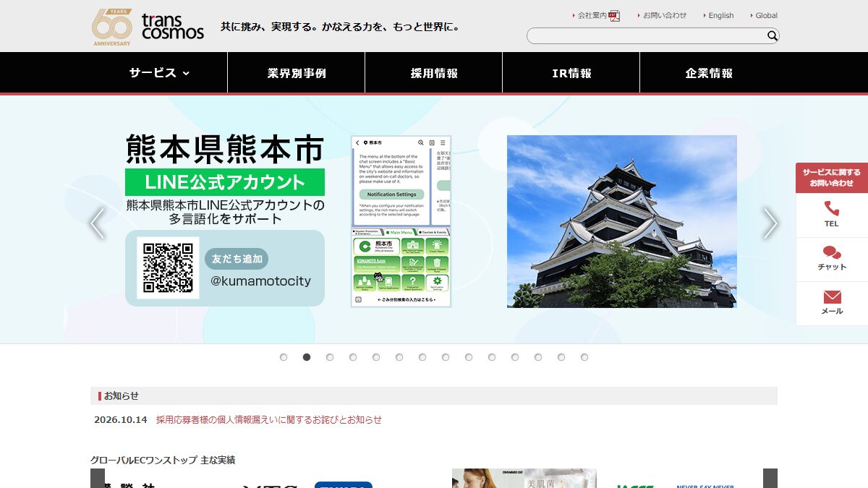Switch to the English site

coord(720,15)
